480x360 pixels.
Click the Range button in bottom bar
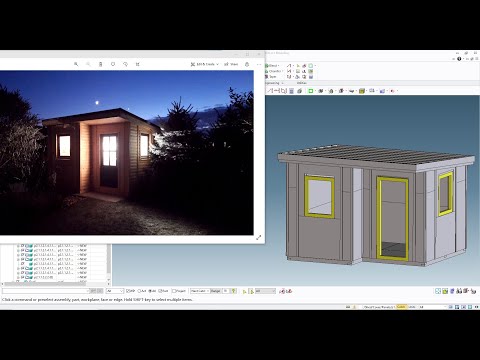click(215, 291)
